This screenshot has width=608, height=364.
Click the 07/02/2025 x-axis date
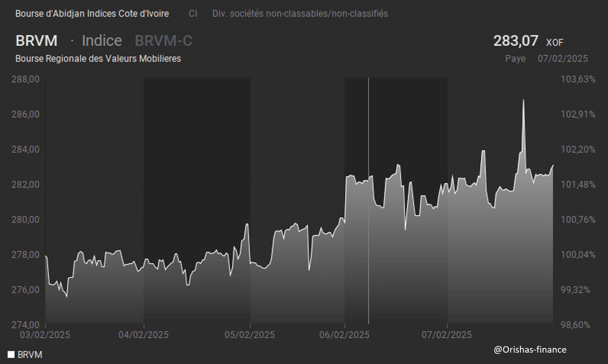pyautogui.click(x=447, y=335)
